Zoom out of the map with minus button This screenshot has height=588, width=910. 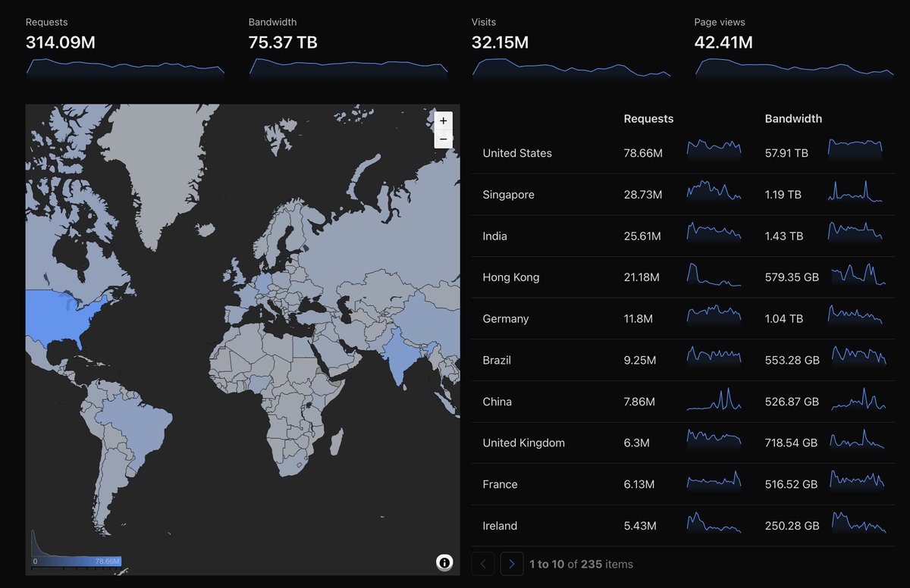pos(444,140)
